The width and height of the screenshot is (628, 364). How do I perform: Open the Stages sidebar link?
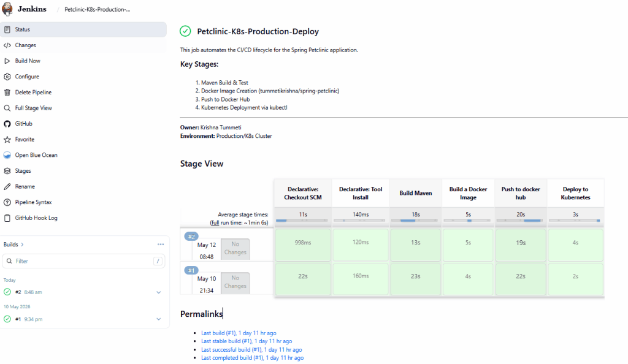coord(83,171)
